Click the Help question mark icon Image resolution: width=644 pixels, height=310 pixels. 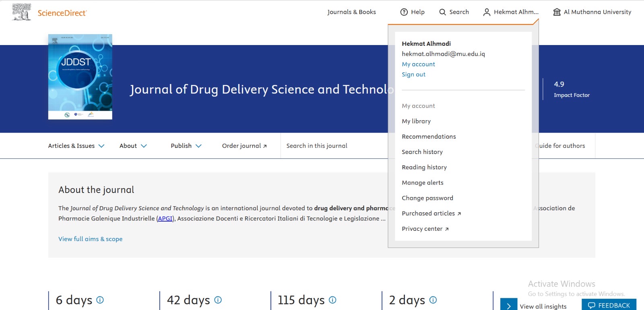[x=404, y=12]
